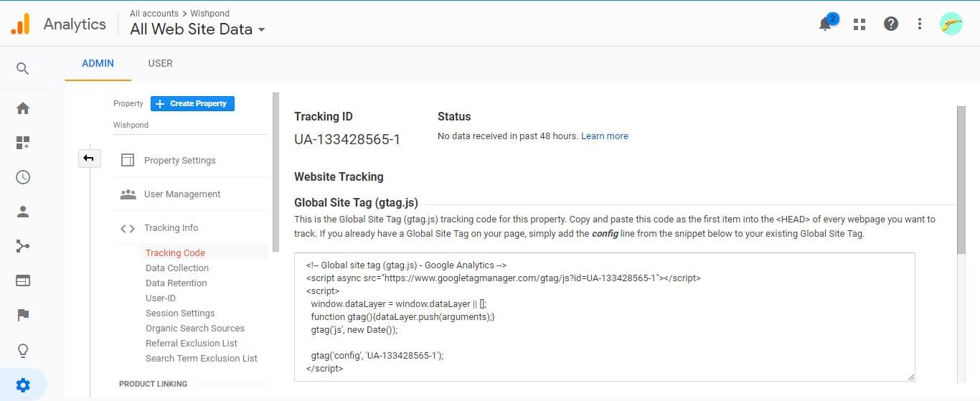Open Conversions flag icon in sidebar
Screen dimensions: 980x401
(23, 315)
